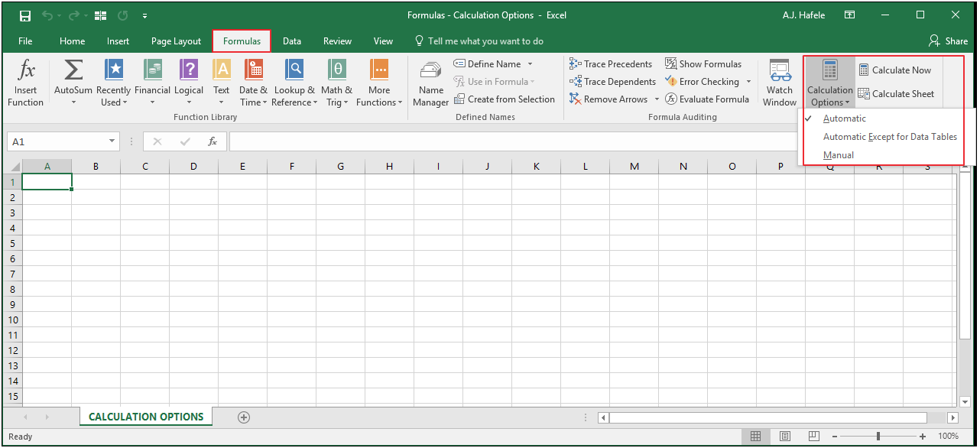Click the Name Box showing A1
Viewport: 980px width, 448px height.
pyautogui.click(x=57, y=141)
